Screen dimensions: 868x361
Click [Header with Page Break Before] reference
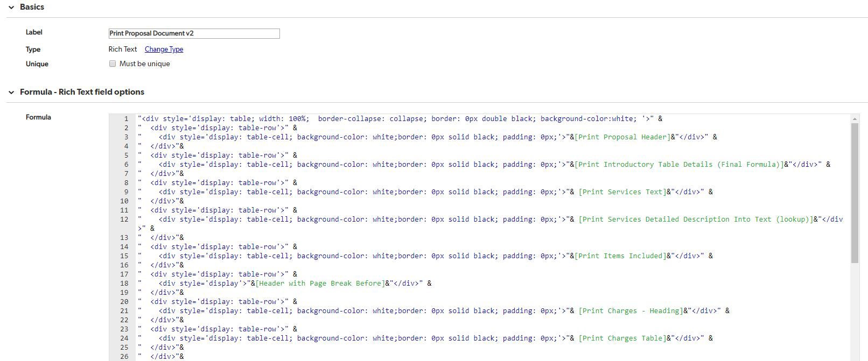click(x=320, y=284)
